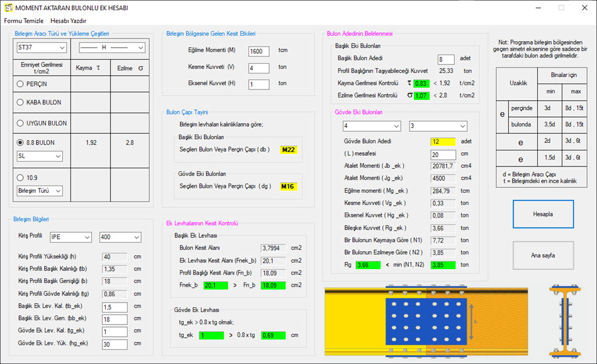This screenshot has height=364, width=597.
Task: Open the web bolt dropdown showing 4
Action: tap(371, 126)
